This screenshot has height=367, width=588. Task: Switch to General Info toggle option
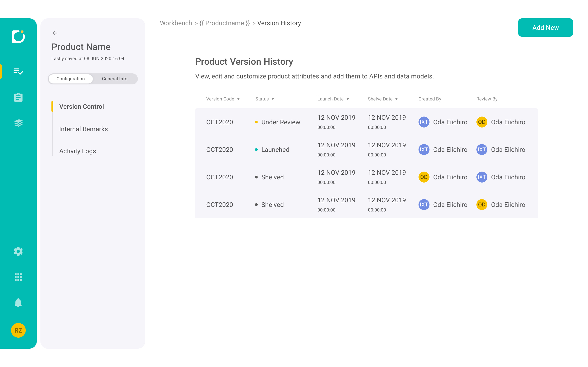tap(114, 79)
